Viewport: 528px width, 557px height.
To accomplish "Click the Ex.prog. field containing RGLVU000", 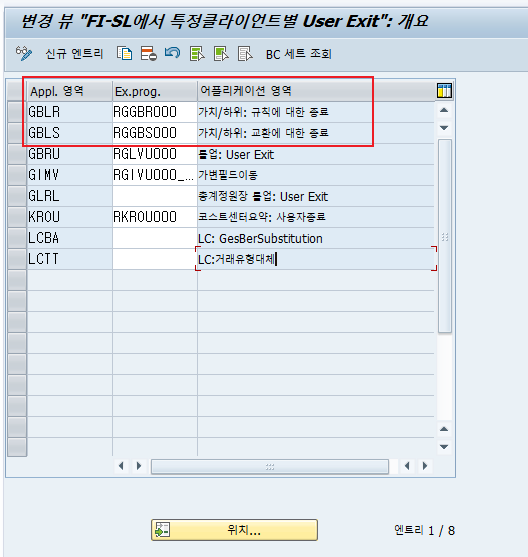I will point(155,154).
